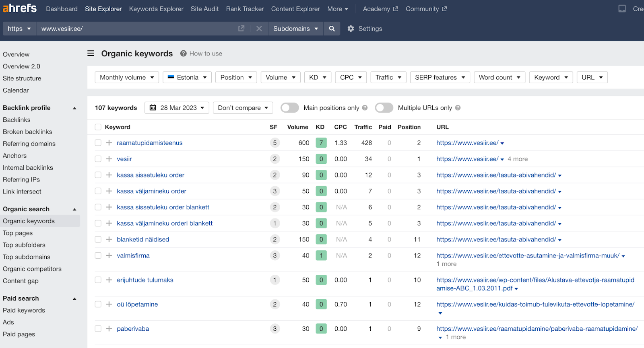Screen dimensions: 644x348
Task: Open the KD filter dropdown
Action: (x=318, y=77)
